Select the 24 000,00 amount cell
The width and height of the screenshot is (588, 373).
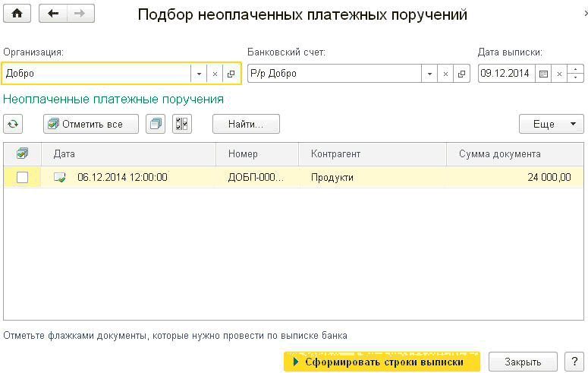tap(515, 177)
